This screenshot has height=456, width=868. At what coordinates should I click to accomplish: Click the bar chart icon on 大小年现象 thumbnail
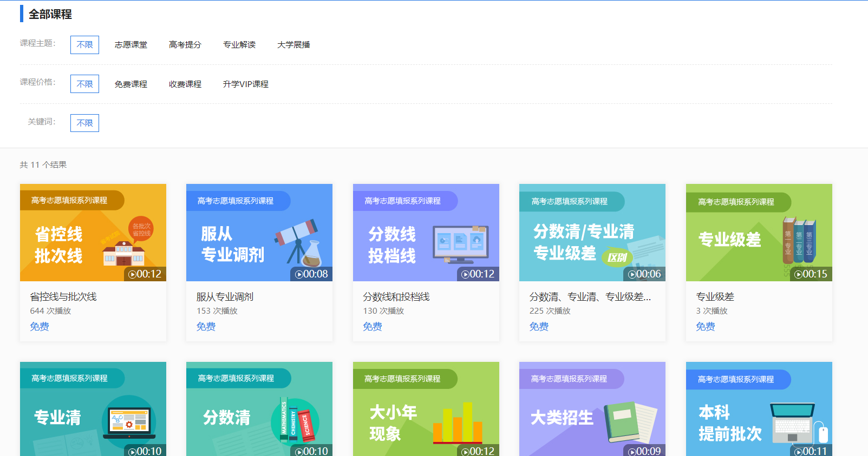pos(458,423)
